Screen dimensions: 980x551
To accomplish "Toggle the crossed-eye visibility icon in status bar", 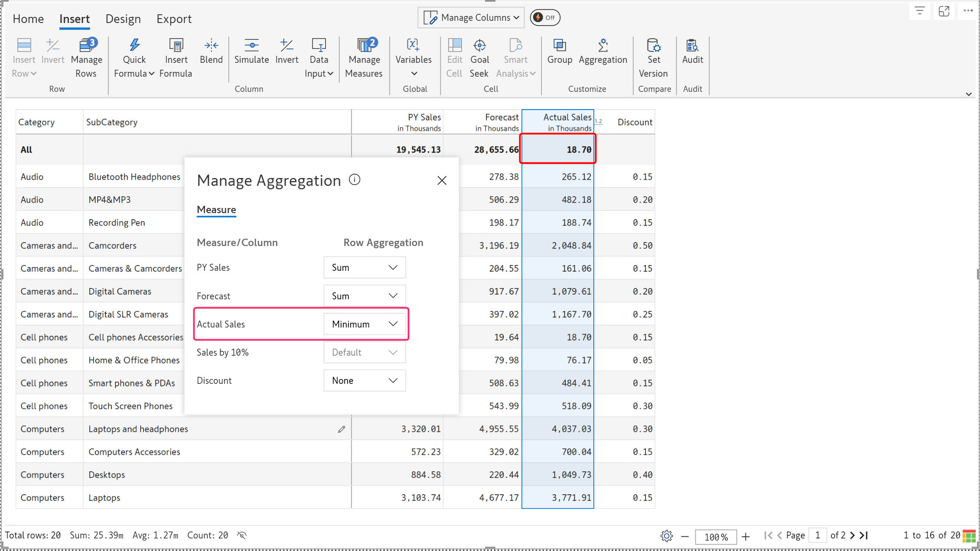I will click(242, 535).
